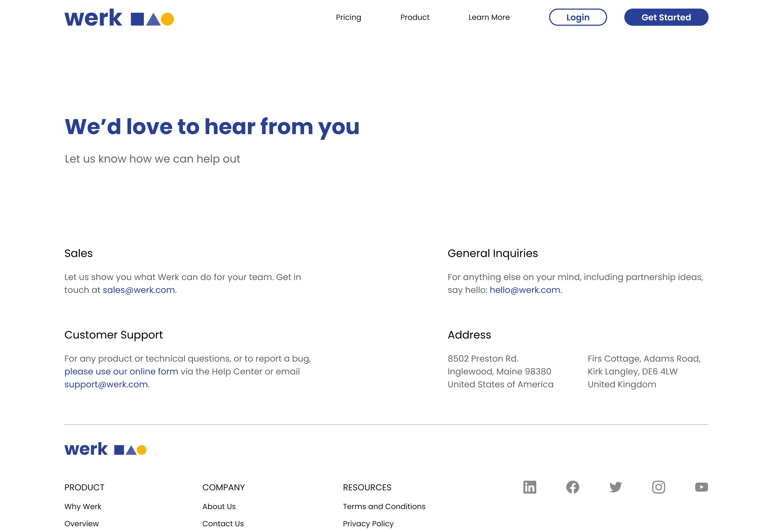The height and width of the screenshot is (532, 773).
Task: Click the Get Started button
Action: pos(666,17)
